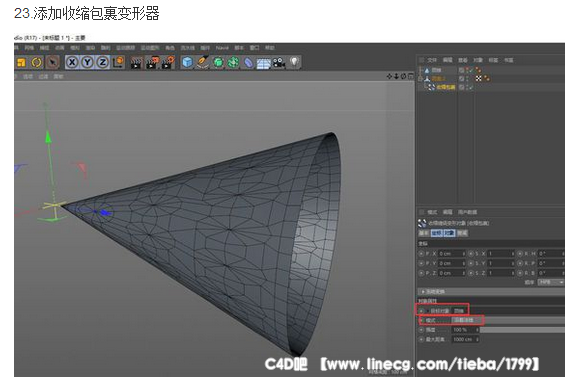565x381 pixels.
Task: Open the main 帮助 menu
Action: pos(270,48)
